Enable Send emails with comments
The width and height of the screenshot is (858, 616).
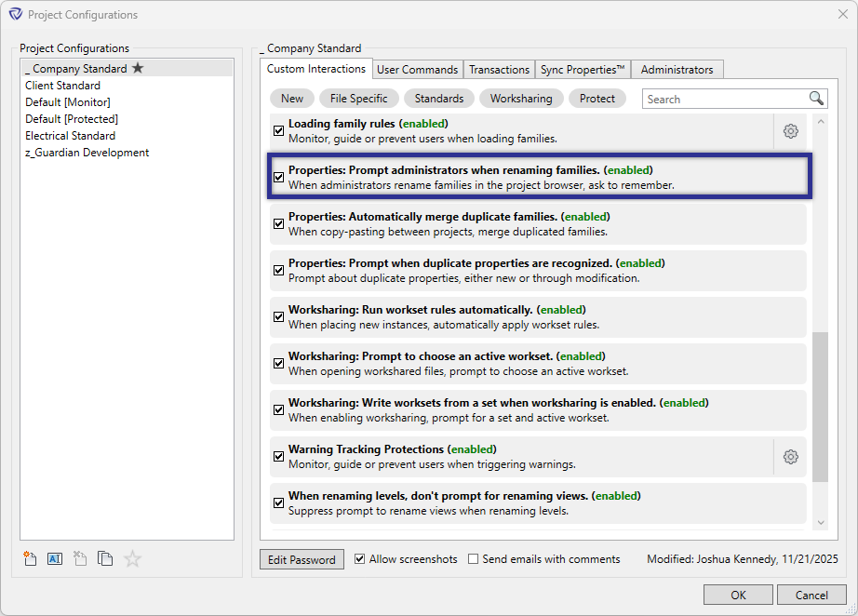click(x=473, y=559)
